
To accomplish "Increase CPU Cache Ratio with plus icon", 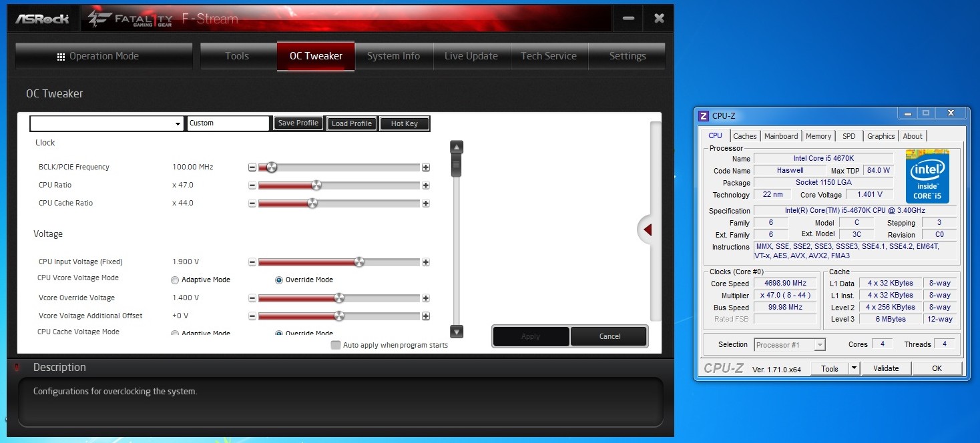I will coord(425,203).
